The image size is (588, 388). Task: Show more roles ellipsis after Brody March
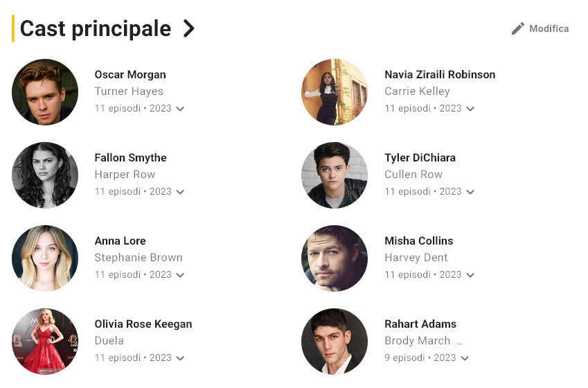[459, 342]
